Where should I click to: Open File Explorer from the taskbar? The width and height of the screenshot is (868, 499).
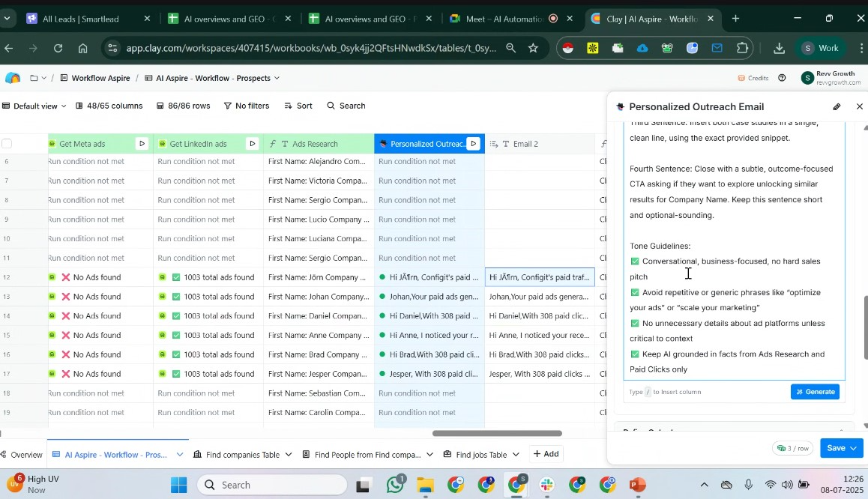click(x=425, y=485)
